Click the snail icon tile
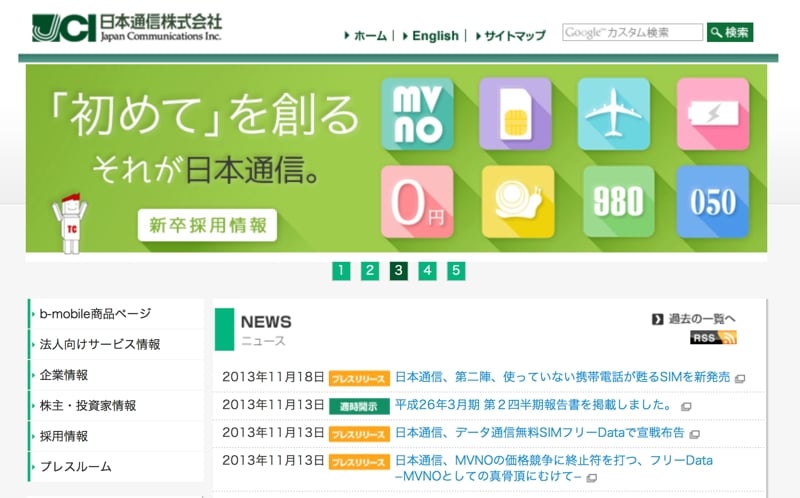Viewport: 800px width, 498px height. pos(517,202)
